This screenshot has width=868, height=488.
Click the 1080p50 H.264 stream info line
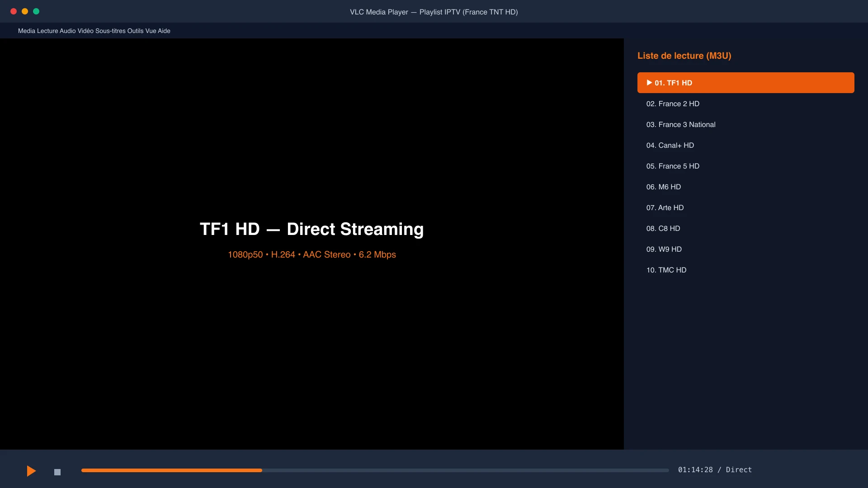point(312,254)
